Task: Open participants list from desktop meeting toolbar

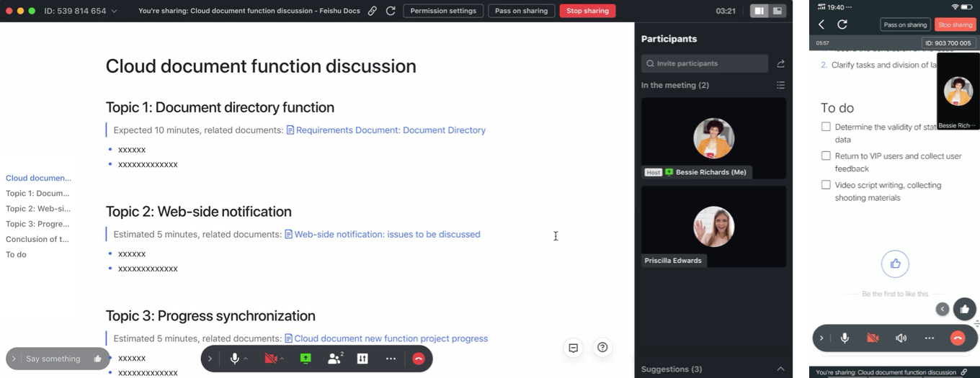Action: (334, 359)
